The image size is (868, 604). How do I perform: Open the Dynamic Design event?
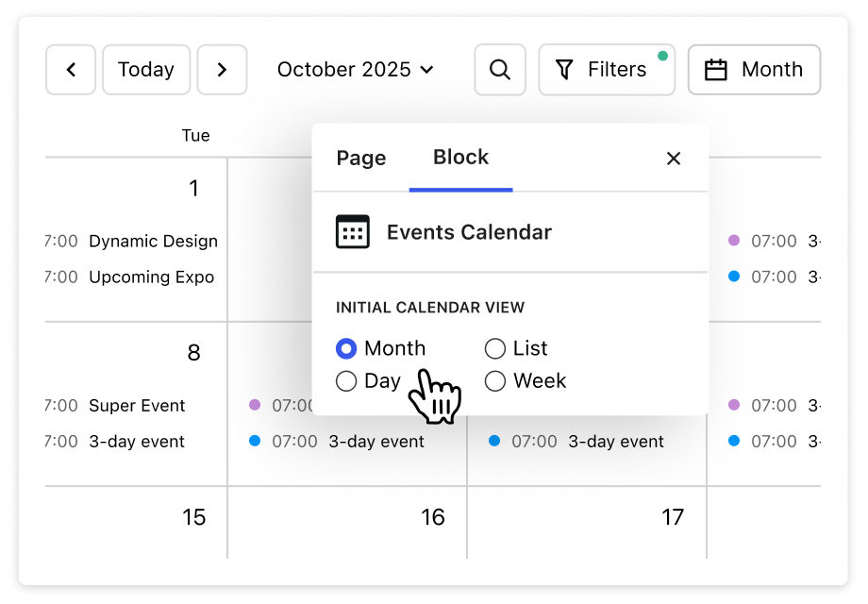[x=153, y=242]
